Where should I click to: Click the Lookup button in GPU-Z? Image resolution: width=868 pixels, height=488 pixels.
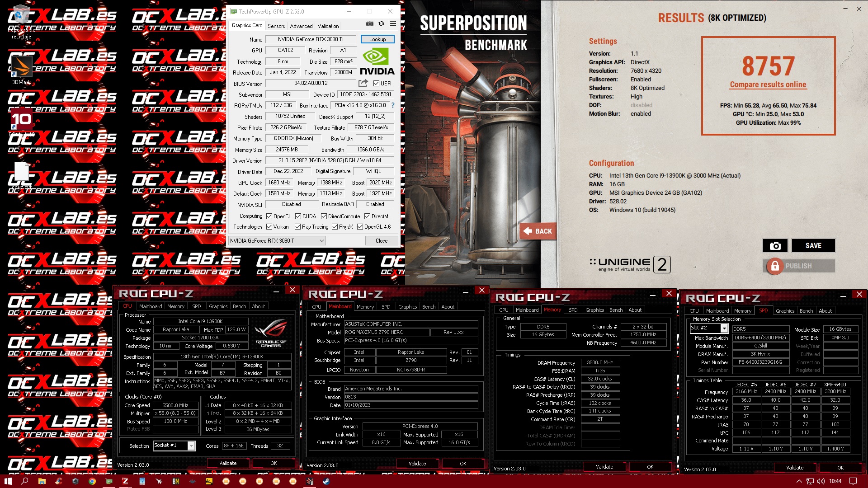[377, 39]
